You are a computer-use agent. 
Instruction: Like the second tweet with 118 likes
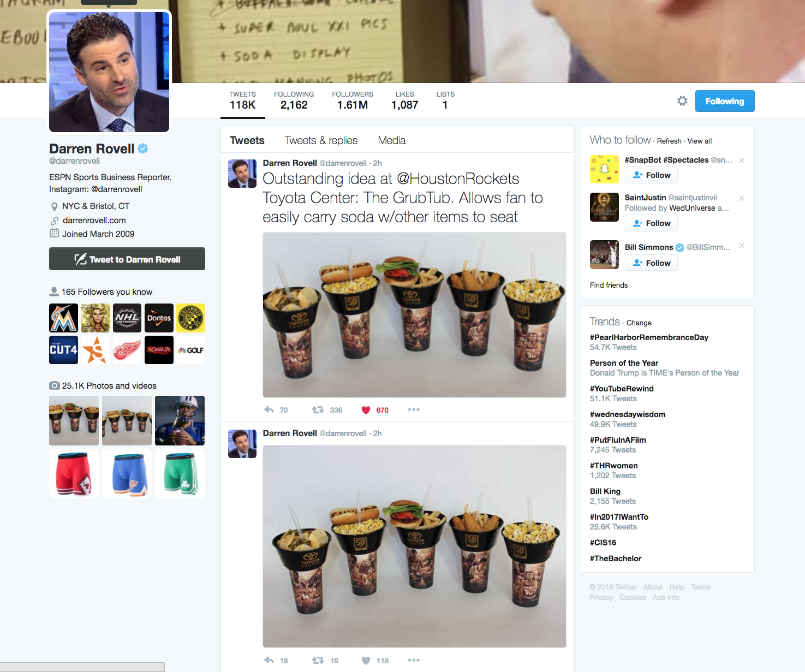366,661
